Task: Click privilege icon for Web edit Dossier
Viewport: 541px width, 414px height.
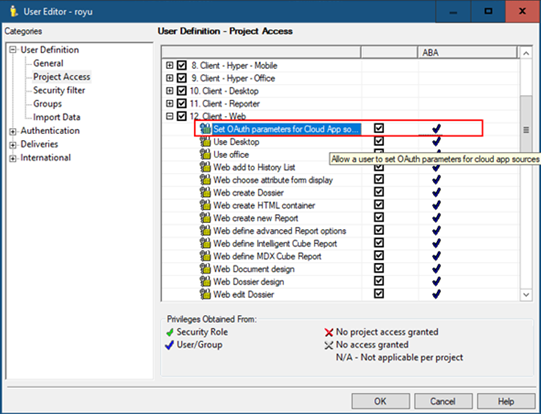Action: 205,294
